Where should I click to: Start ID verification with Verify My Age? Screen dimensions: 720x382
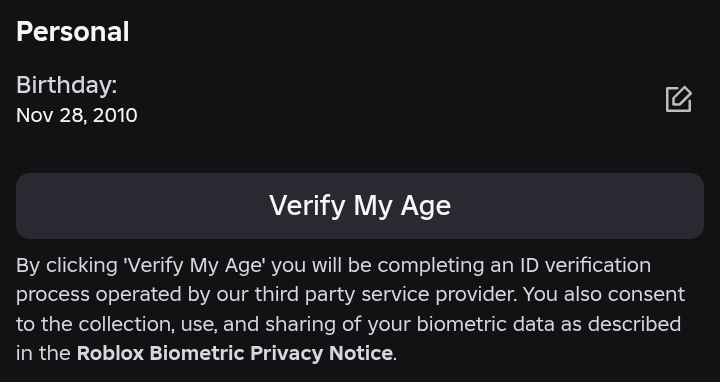(x=360, y=206)
